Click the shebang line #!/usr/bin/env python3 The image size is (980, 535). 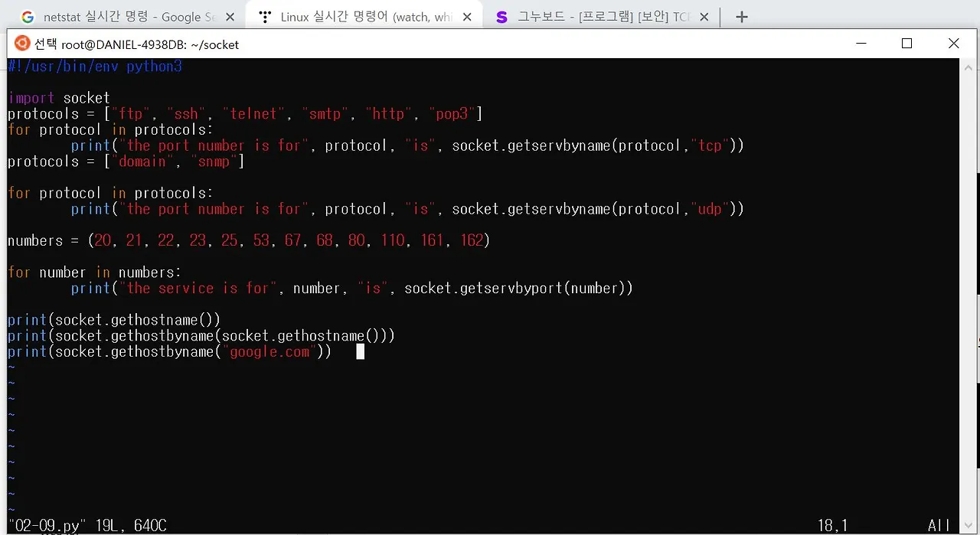coord(95,67)
